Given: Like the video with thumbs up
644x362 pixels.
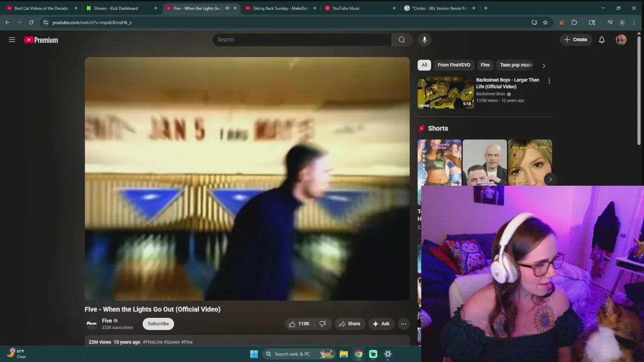Looking at the screenshot, I should [x=299, y=324].
